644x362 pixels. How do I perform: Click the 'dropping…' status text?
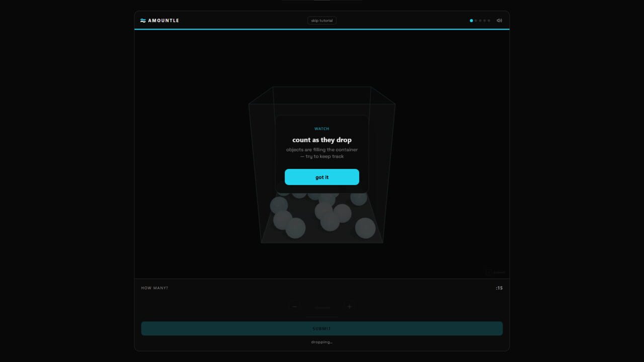tap(322, 342)
